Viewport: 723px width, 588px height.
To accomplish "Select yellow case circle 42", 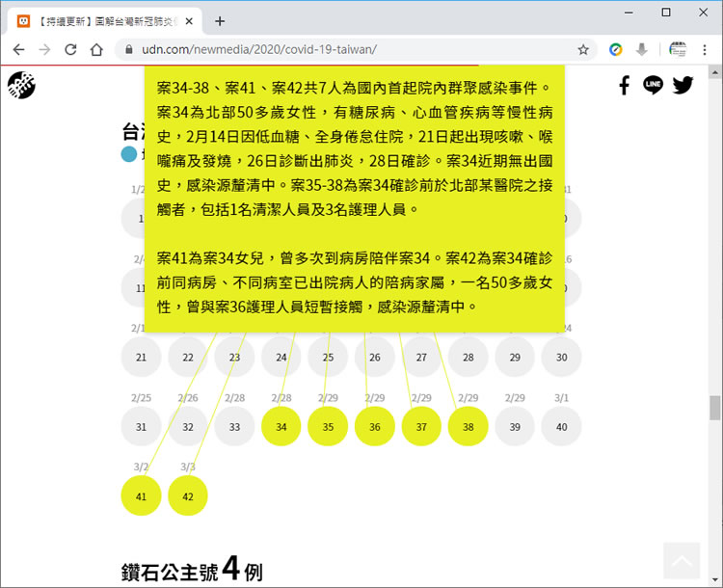I will point(187,496).
